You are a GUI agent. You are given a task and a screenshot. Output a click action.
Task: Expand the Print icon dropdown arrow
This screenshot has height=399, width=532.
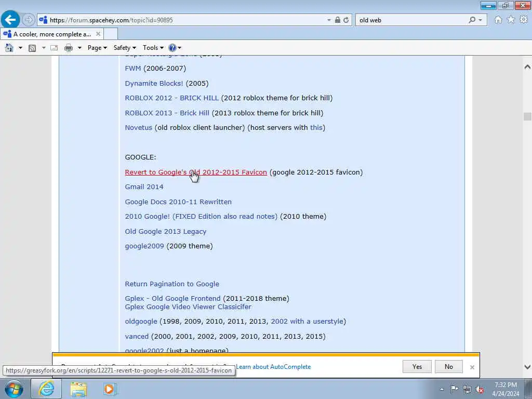point(79,48)
